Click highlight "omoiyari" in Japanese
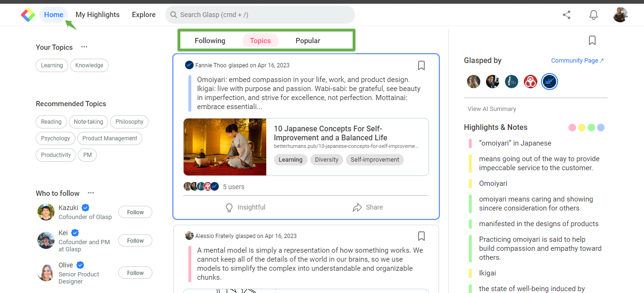Screen dimensions: 644x293 click(515, 143)
